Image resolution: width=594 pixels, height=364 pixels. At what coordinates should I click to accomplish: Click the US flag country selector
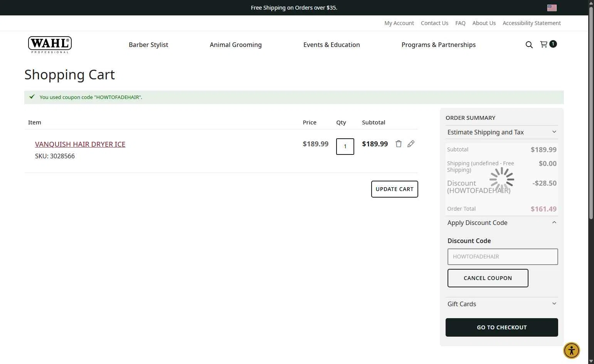pos(552,8)
